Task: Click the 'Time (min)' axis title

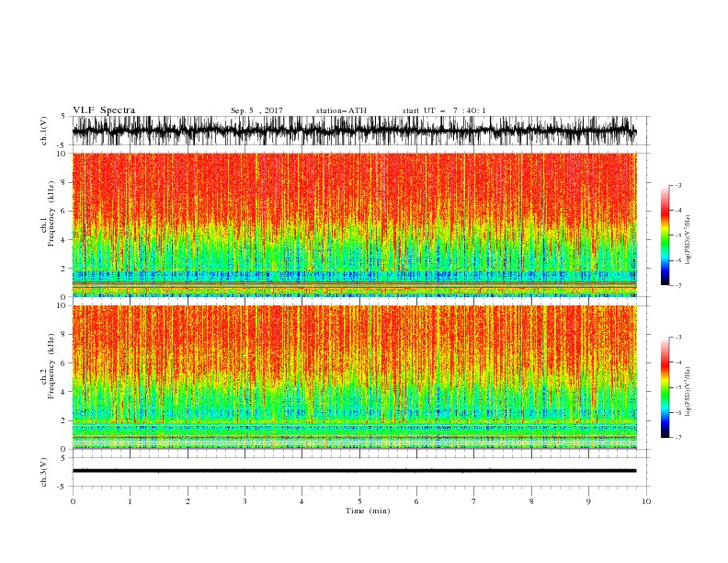Action: [368, 511]
